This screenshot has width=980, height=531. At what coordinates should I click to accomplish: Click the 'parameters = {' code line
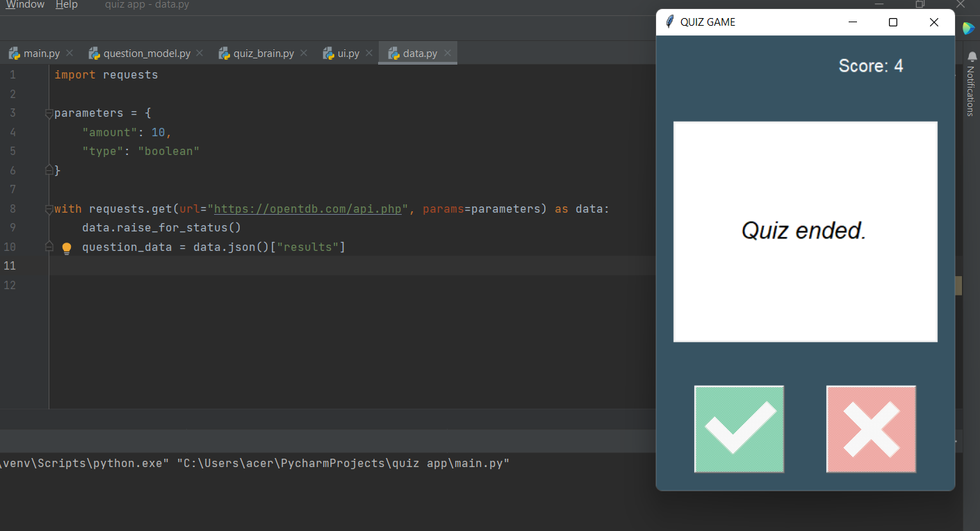point(103,113)
